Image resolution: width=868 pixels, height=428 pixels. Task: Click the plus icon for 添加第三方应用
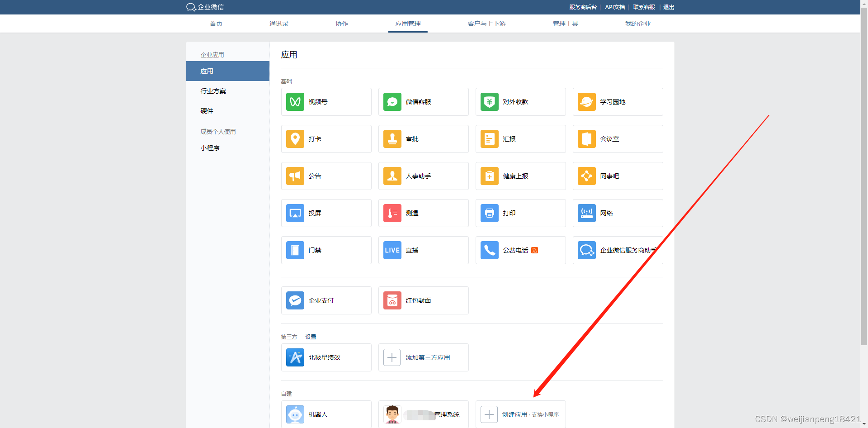[x=392, y=357]
